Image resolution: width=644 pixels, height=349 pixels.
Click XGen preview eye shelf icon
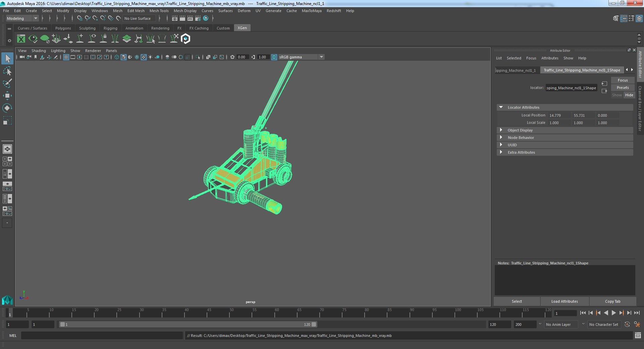33,39
